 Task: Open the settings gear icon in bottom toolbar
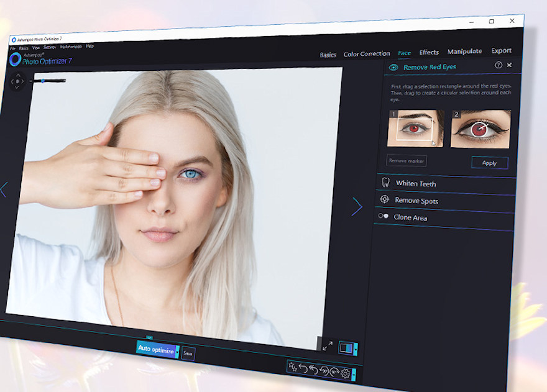[x=345, y=374]
